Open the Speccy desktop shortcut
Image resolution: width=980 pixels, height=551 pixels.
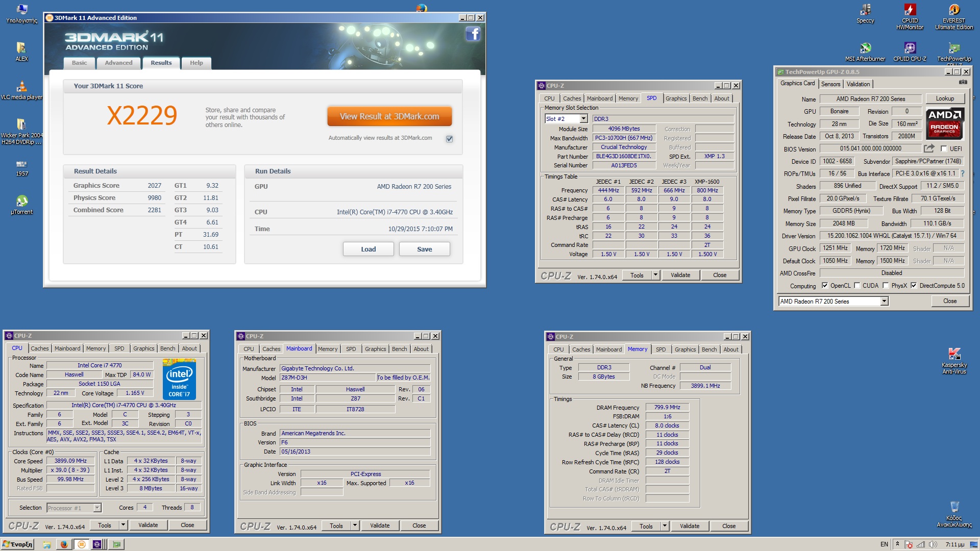pos(865,14)
